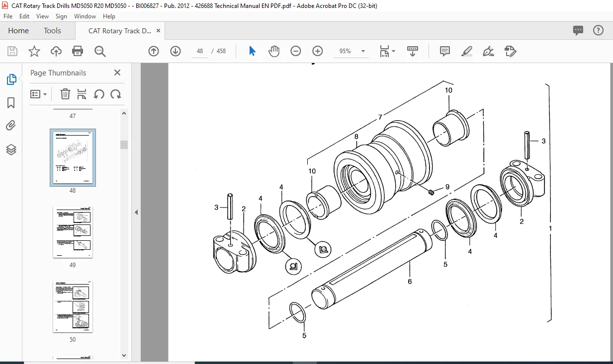
Task: Click the thumbnail label 47
Action: [73, 116]
